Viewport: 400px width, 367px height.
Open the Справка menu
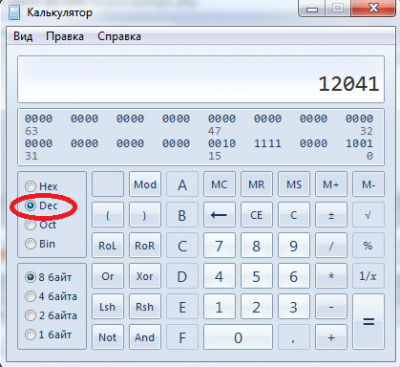click(x=119, y=36)
